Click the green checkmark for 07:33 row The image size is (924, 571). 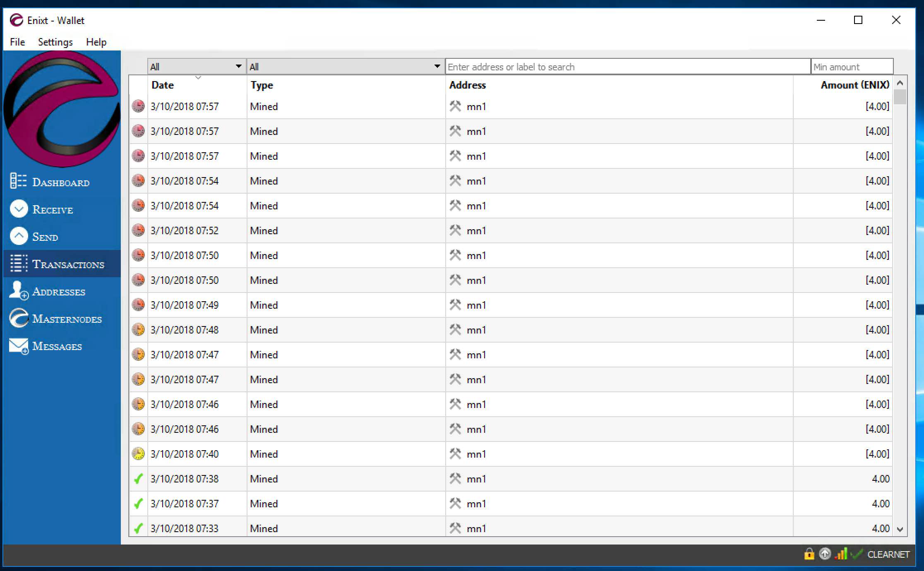point(138,528)
